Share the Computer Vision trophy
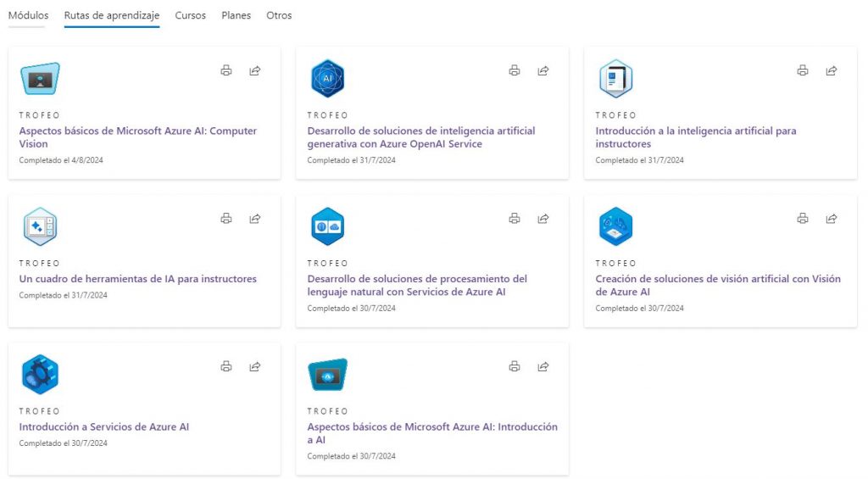This screenshot has height=479, width=868. click(x=255, y=70)
